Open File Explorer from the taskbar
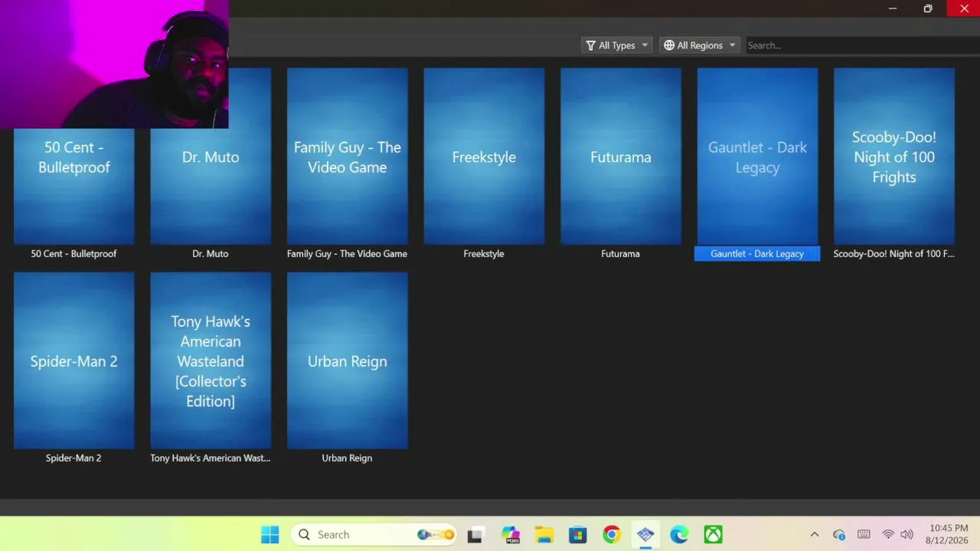The width and height of the screenshot is (980, 551). 544,534
